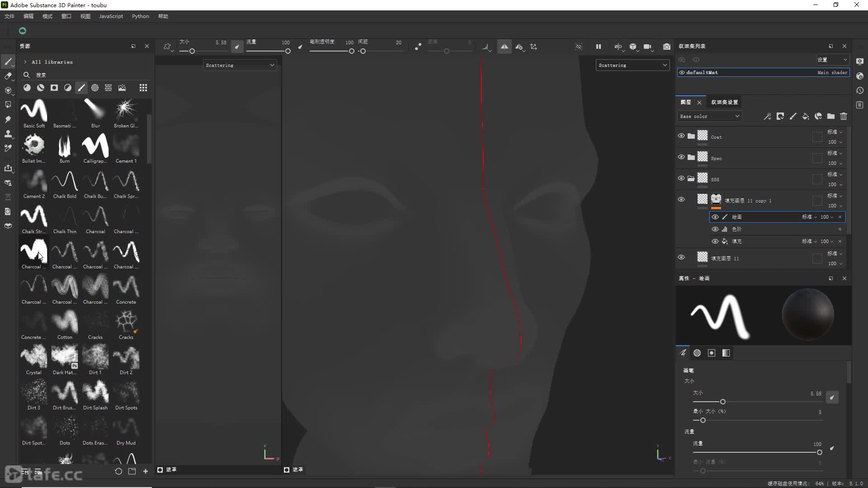Add a folder in layer stack

[x=831, y=117]
